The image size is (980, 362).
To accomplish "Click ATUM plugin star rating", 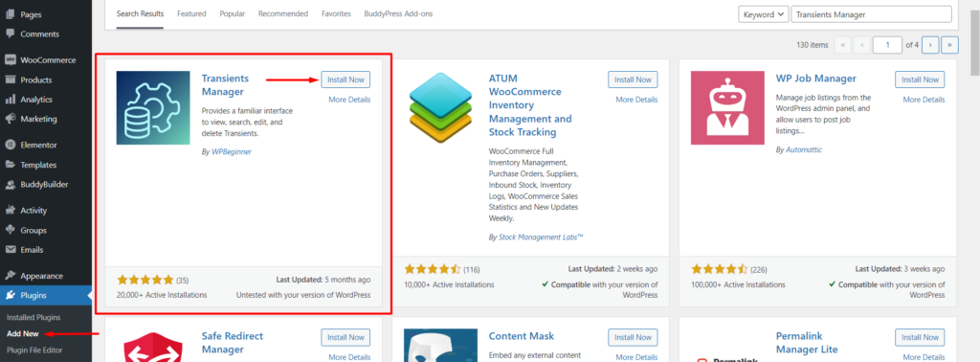I will [x=433, y=269].
